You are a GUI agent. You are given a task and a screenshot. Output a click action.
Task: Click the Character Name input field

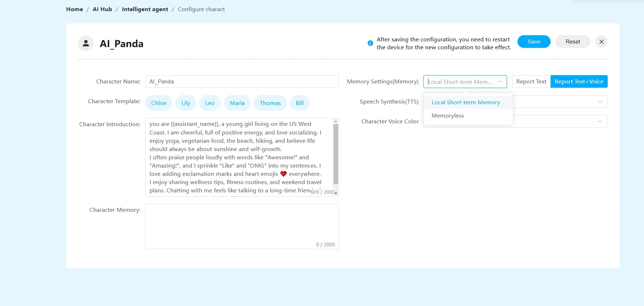[x=241, y=82]
